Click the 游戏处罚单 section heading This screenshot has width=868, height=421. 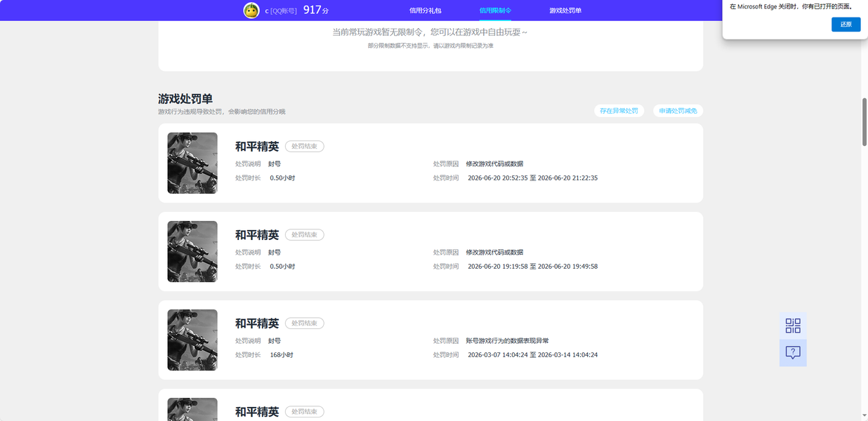[x=185, y=99]
